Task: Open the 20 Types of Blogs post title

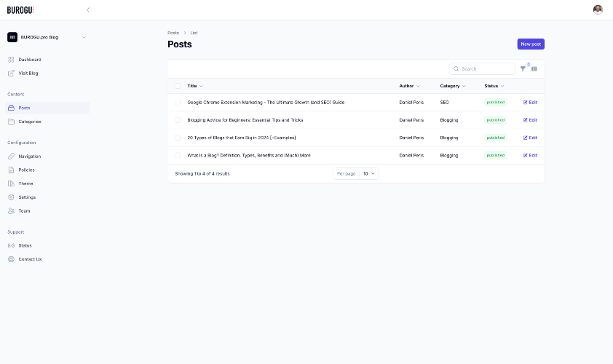Action: click(242, 138)
